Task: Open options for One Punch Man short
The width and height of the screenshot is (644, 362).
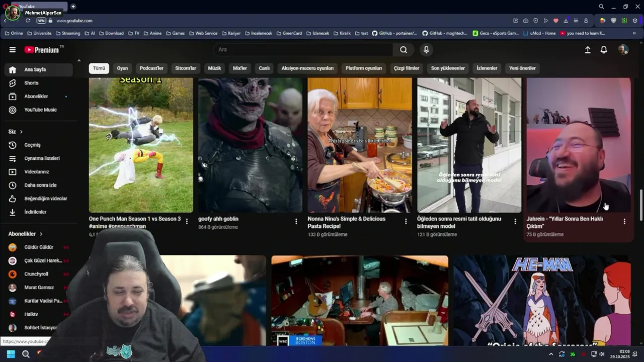Action: pyautogui.click(x=187, y=221)
